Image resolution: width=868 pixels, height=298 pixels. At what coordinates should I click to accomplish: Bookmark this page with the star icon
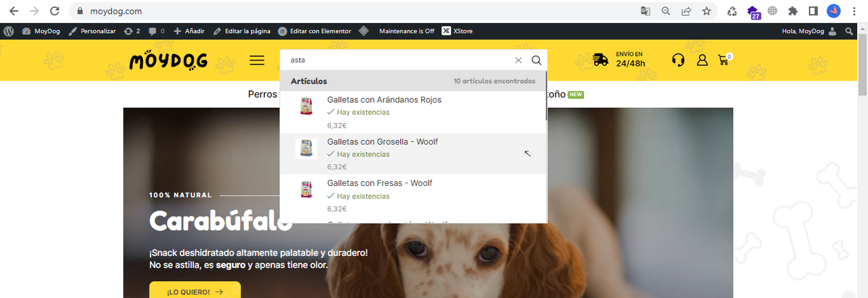(x=707, y=11)
